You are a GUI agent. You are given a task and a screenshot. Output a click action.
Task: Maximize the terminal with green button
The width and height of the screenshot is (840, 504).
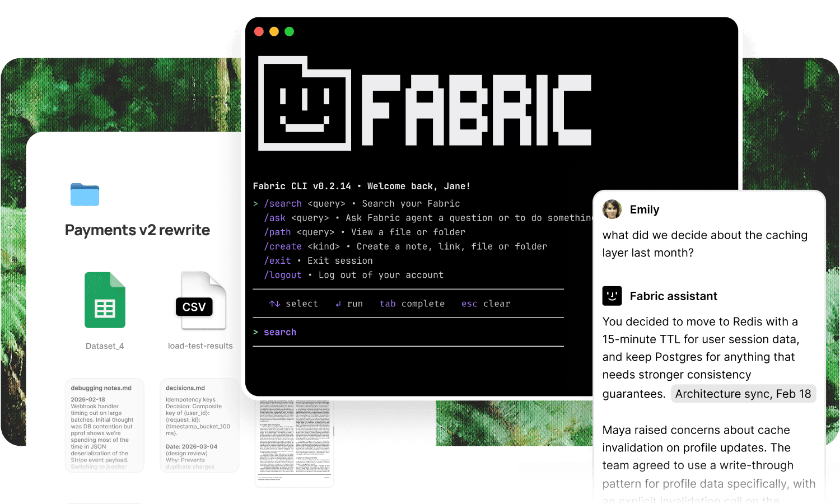coord(289,31)
